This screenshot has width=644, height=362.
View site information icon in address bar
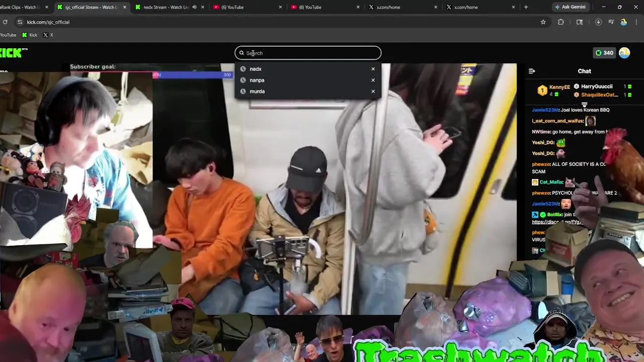(x=20, y=22)
